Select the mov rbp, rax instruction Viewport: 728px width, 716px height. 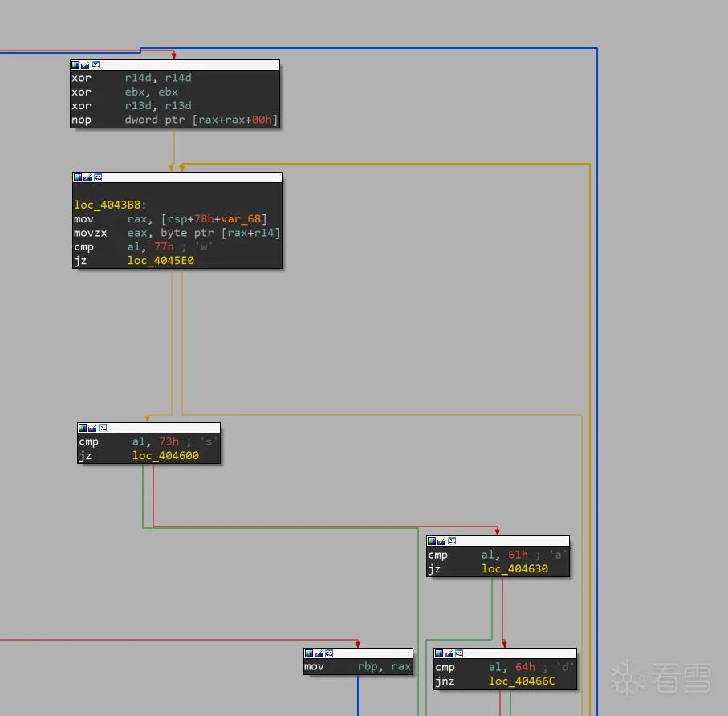358,667
